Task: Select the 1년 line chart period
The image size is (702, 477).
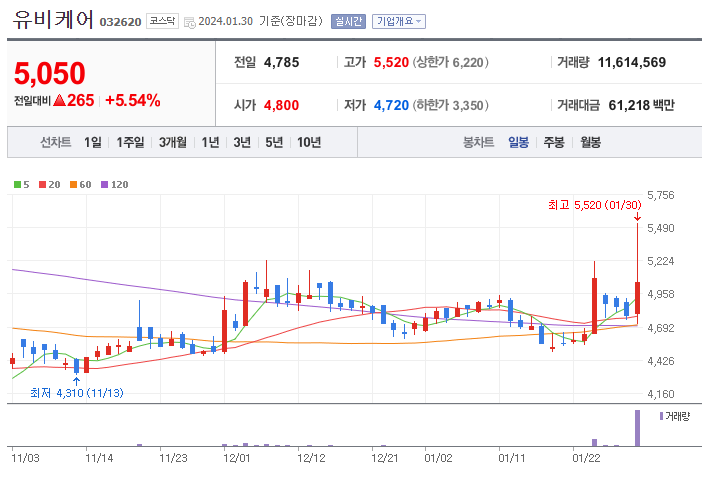Action: 210,142
